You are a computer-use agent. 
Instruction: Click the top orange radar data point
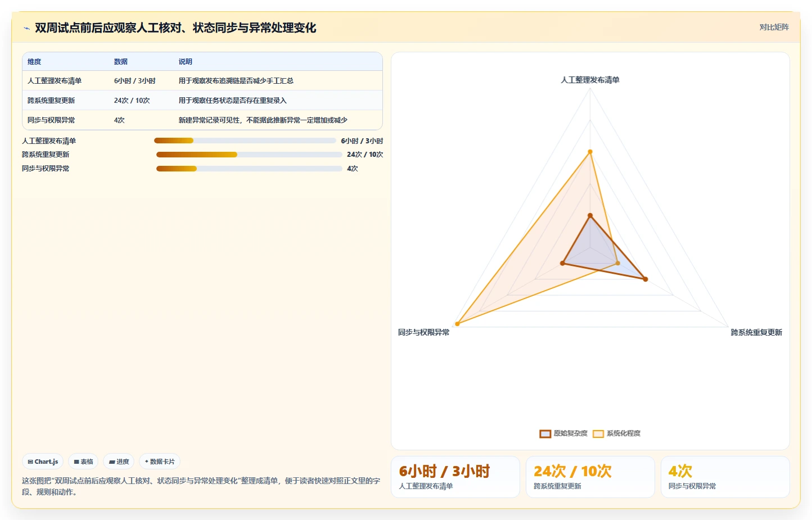click(x=590, y=152)
